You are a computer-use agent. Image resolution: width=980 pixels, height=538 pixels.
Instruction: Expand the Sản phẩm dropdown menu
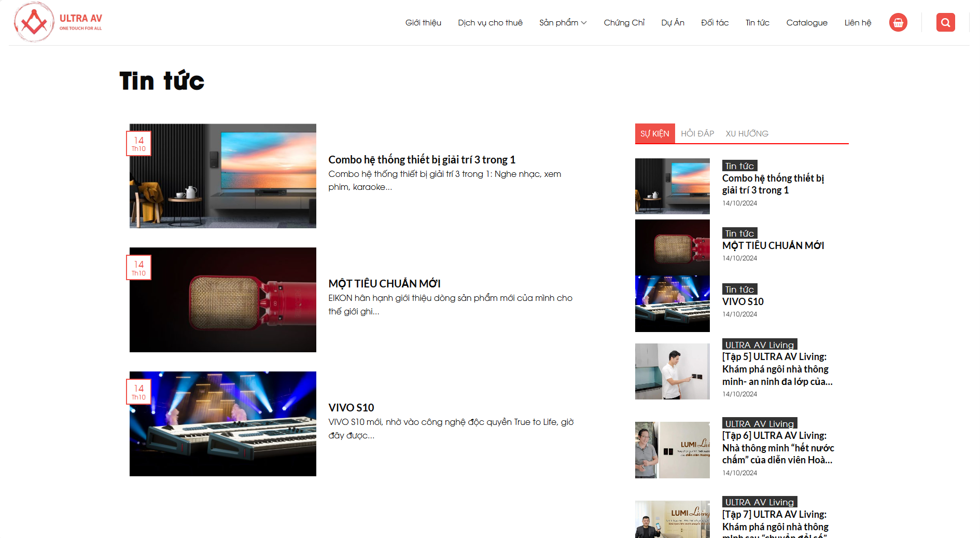pyautogui.click(x=563, y=22)
